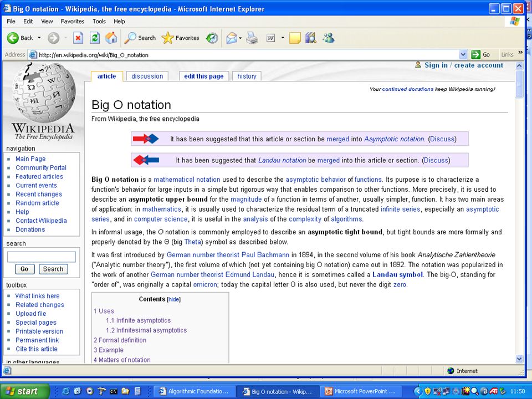This screenshot has width=532, height=399.
Task: Open the Help menu
Action: (x=119, y=22)
